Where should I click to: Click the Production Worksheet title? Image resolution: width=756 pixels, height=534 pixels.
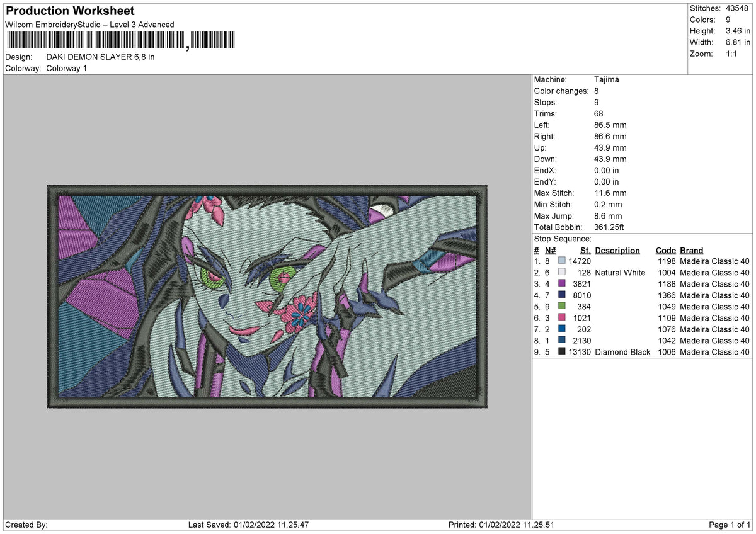point(70,11)
